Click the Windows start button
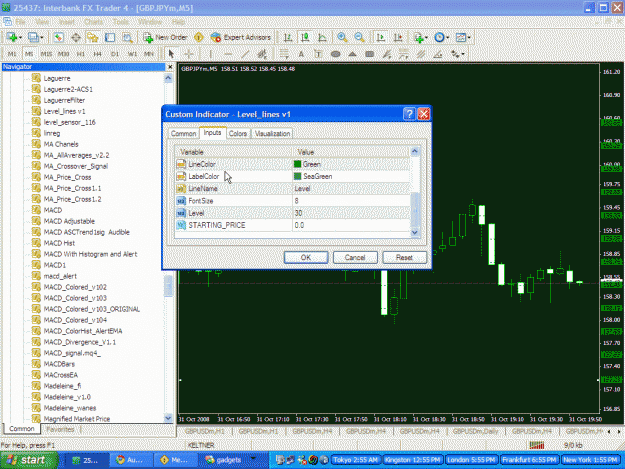The height and width of the screenshot is (469, 625). pos(29,460)
